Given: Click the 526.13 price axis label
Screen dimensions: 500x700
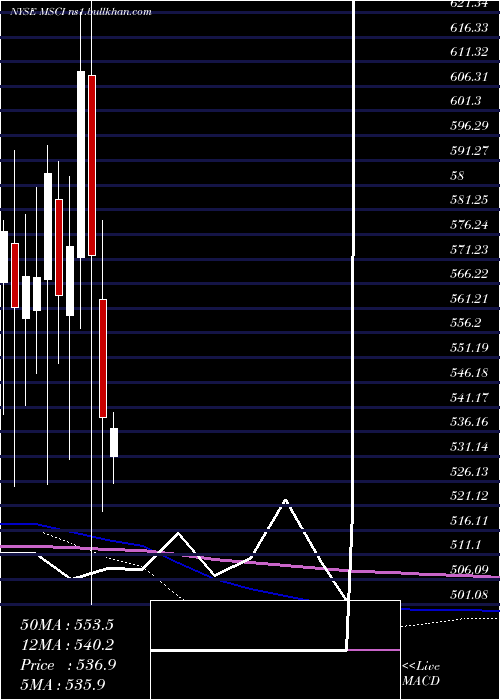Looking at the screenshot, I should point(469,471).
